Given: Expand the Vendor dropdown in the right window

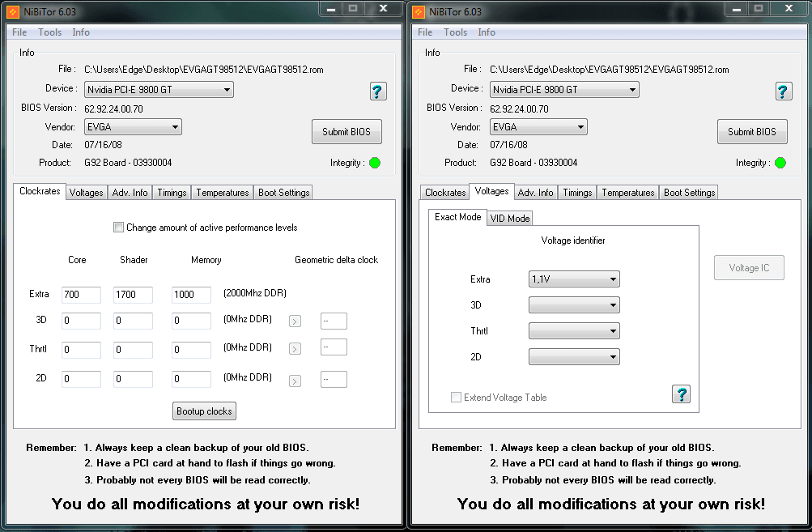Looking at the screenshot, I should coord(538,127).
